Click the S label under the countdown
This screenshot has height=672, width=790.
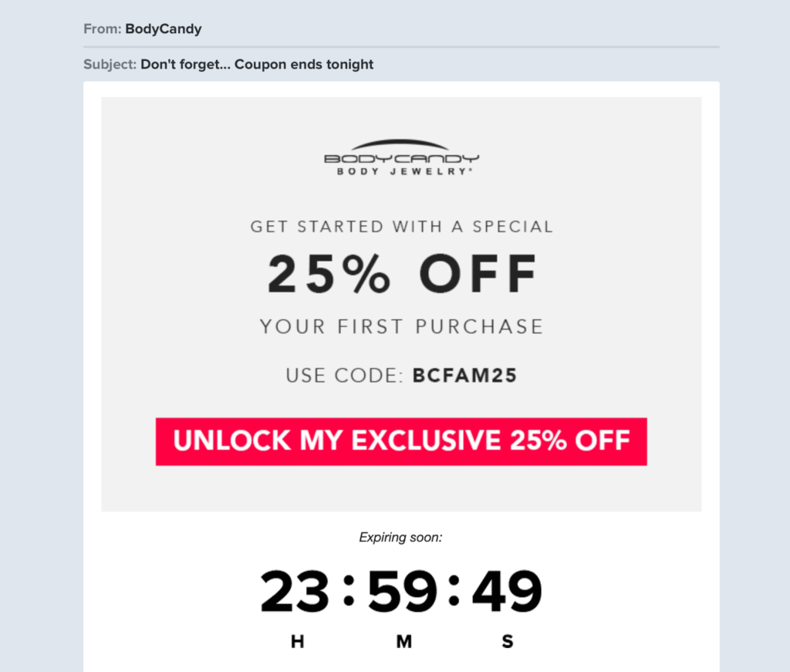click(x=508, y=641)
